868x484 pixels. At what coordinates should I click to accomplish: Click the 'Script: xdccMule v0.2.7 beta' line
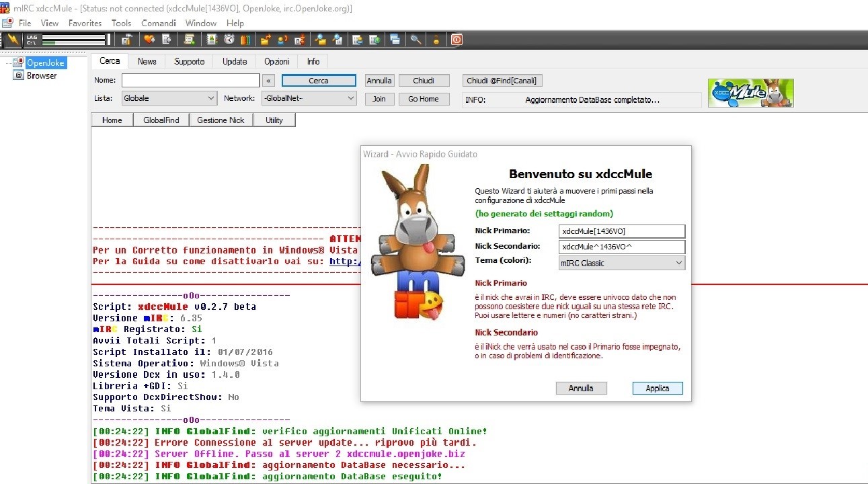174,307
